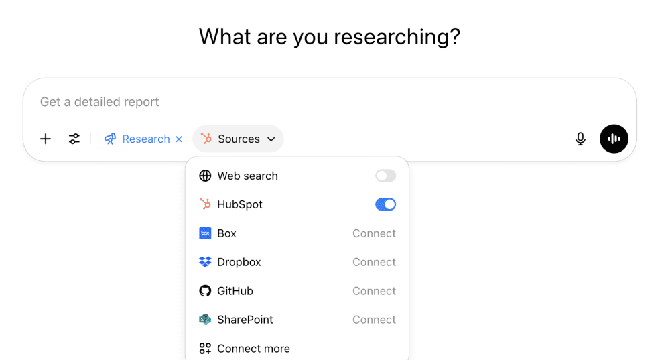Click the Dropbox logo icon
This screenshot has width=670, height=360.
click(x=205, y=262)
